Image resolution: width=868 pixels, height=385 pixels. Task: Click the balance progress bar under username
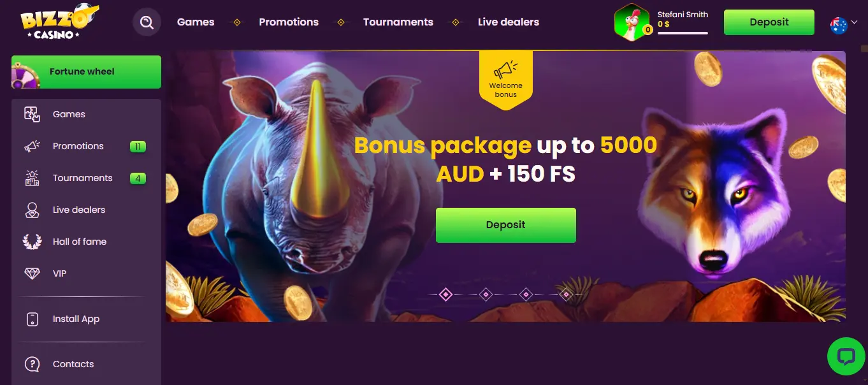683,33
